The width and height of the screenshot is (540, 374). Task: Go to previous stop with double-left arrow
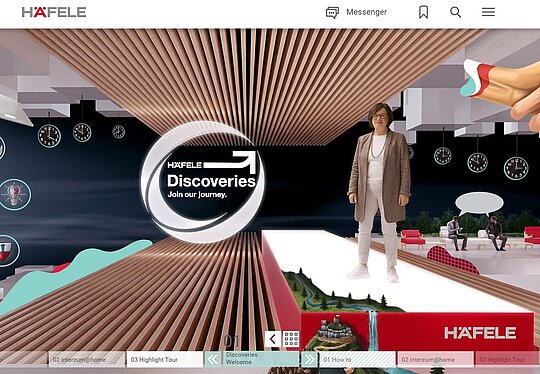(213, 360)
